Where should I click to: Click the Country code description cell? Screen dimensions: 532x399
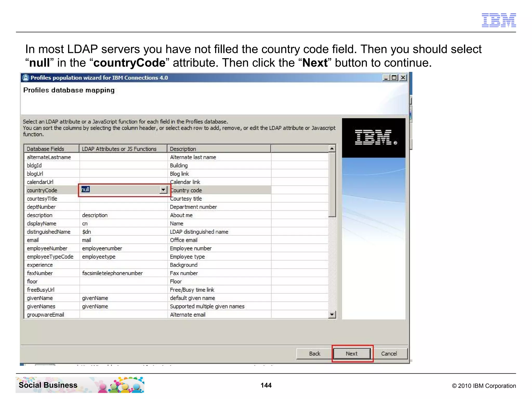point(219,190)
